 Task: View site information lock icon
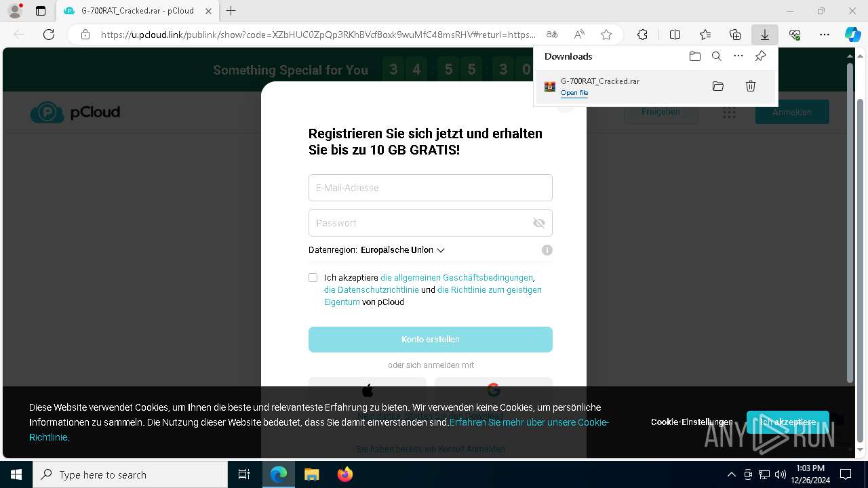85,35
